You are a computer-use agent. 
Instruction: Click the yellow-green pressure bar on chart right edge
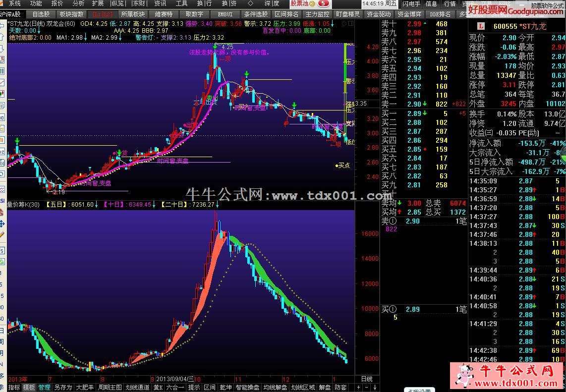tap(344, 74)
